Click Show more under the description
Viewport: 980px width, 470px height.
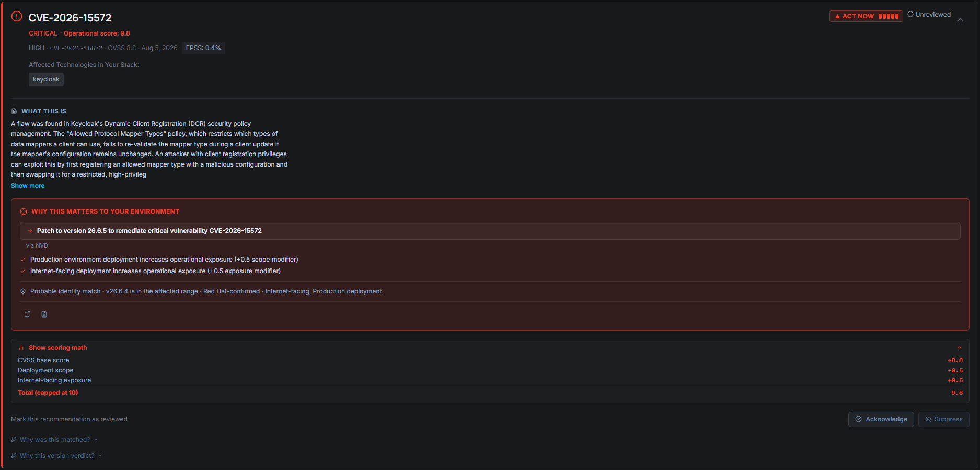point(28,186)
